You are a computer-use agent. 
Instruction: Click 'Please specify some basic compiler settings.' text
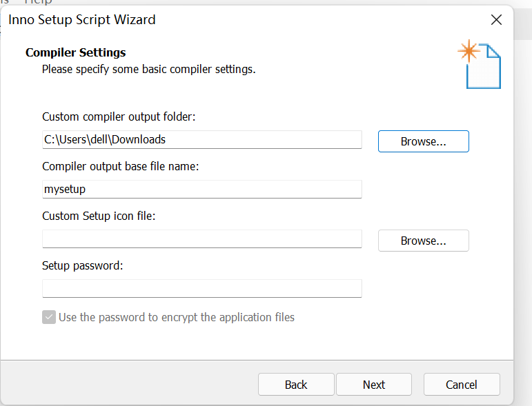[x=148, y=70]
